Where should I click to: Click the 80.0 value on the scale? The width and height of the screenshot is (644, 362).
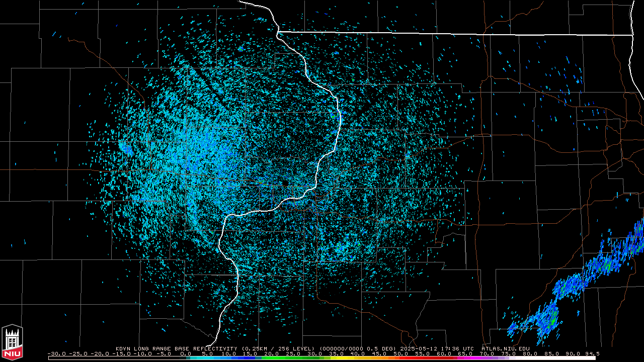click(530, 354)
